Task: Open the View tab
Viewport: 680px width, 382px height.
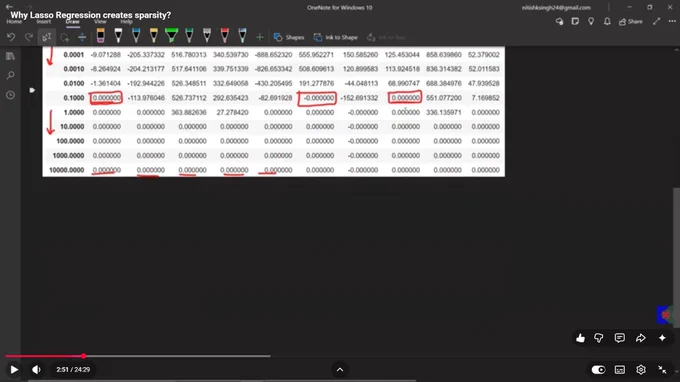Action: (100, 22)
